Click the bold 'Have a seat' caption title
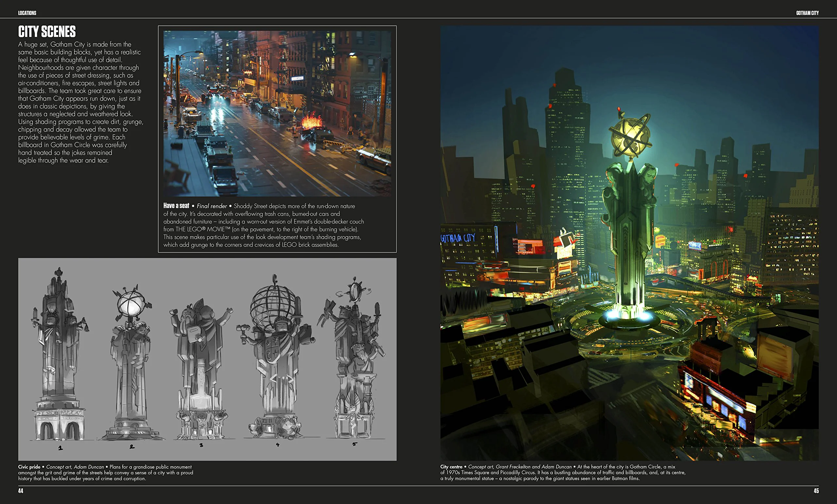 pos(176,206)
